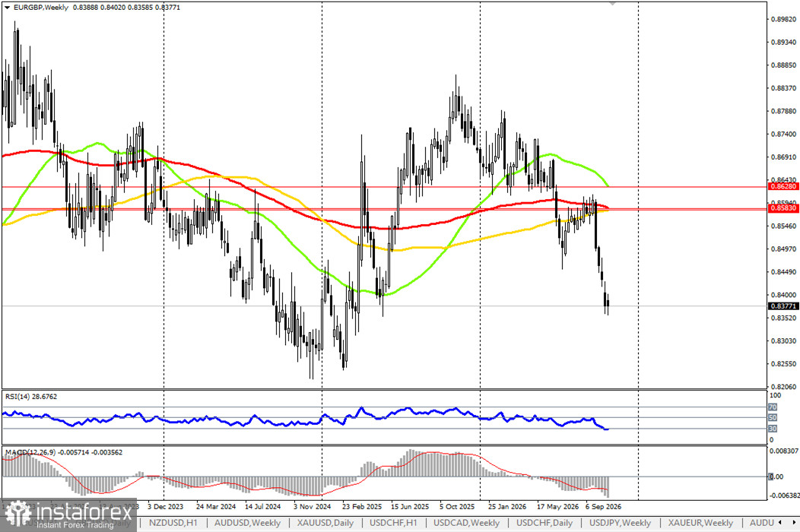Open the XAUUSD,Daily chart tab

[325, 523]
